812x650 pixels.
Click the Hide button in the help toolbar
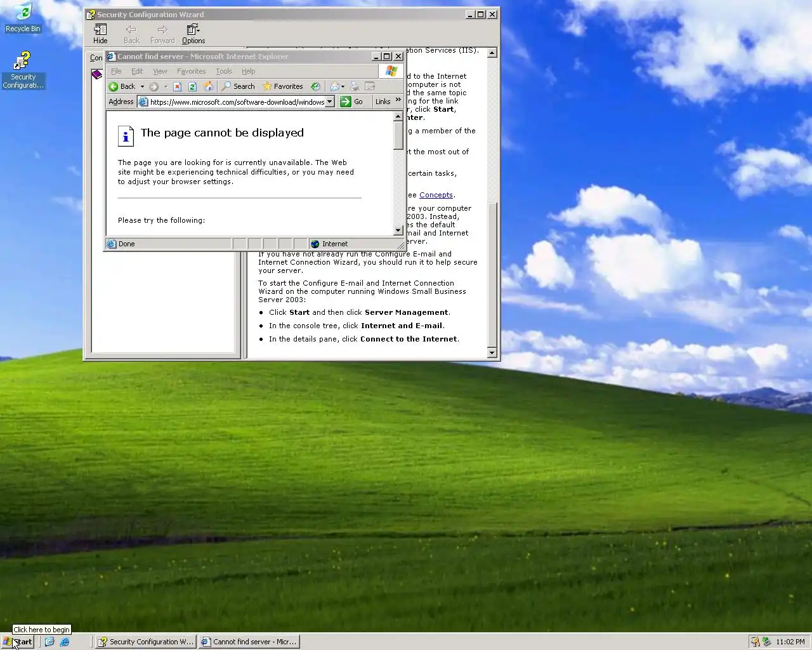pos(100,34)
